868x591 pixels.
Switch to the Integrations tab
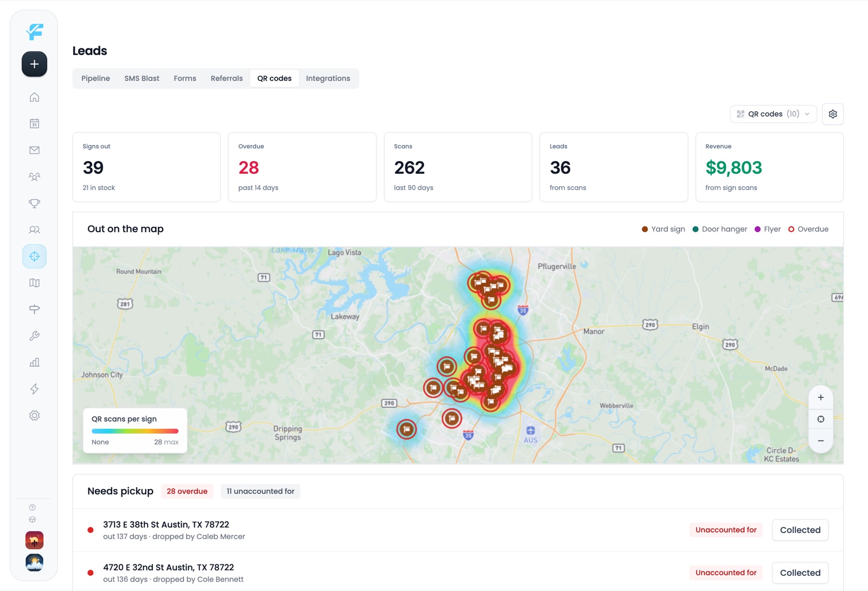[328, 78]
